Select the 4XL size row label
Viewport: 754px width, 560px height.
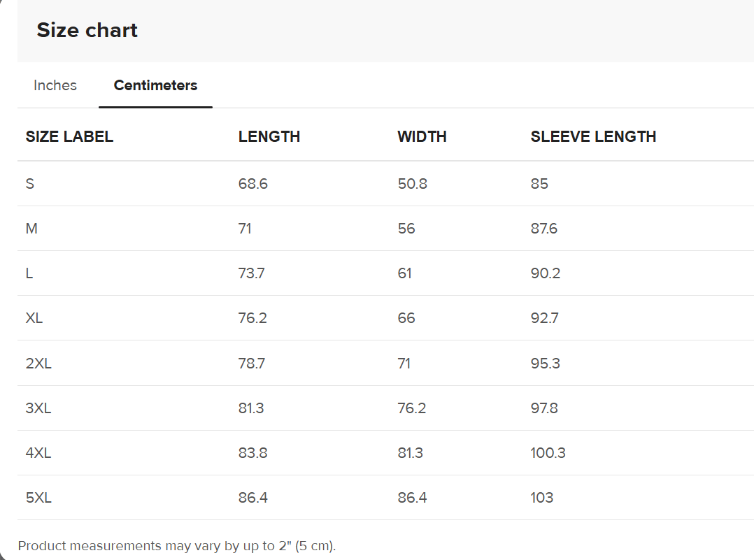coord(38,453)
